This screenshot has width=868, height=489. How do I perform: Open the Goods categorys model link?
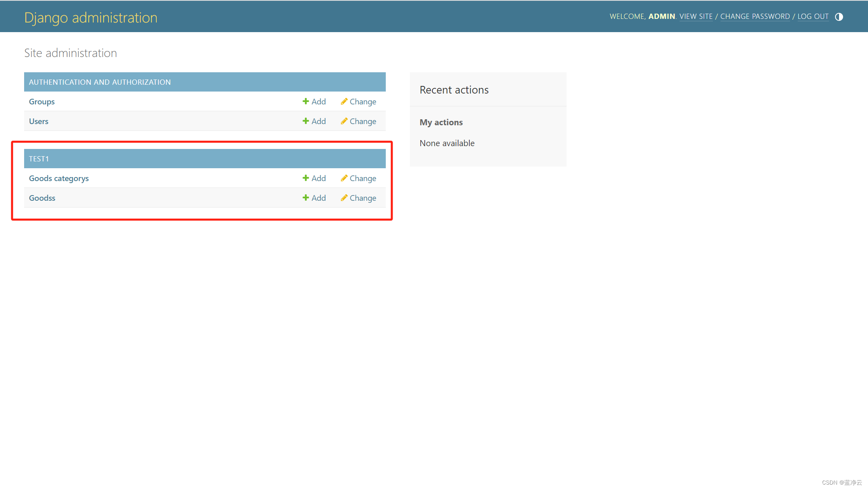pyautogui.click(x=59, y=178)
